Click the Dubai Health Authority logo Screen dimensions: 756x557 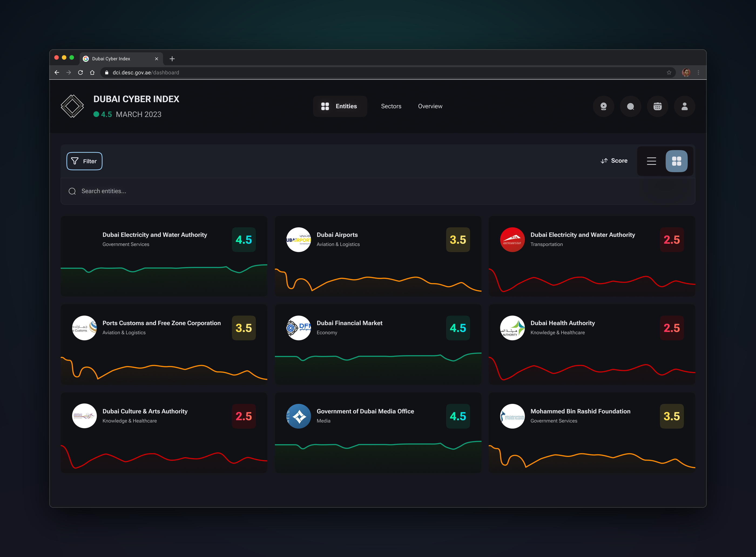(x=512, y=328)
